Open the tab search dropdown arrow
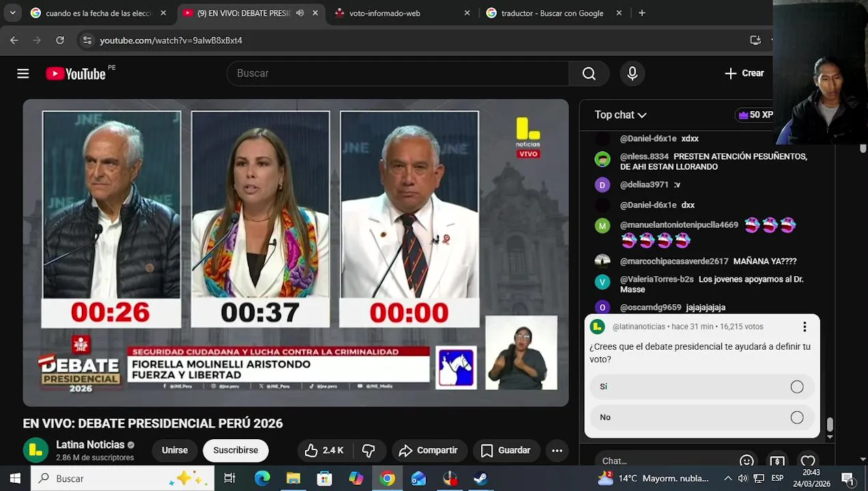Viewport: 868px width, 491px height. [x=12, y=13]
